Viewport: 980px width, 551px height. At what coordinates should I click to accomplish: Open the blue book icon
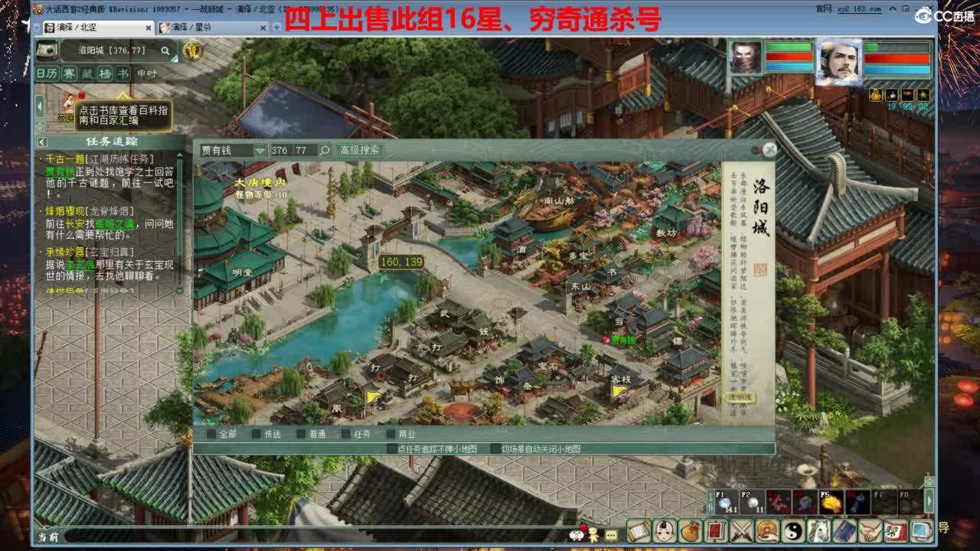pos(844,530)
